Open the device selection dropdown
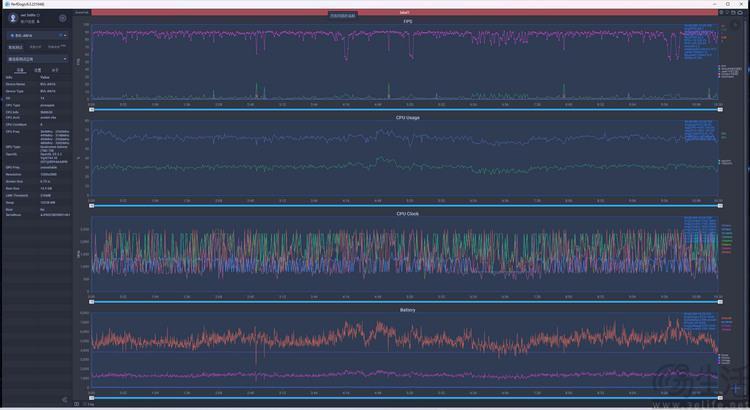This screenshot has width=750, height=410. 36,35
